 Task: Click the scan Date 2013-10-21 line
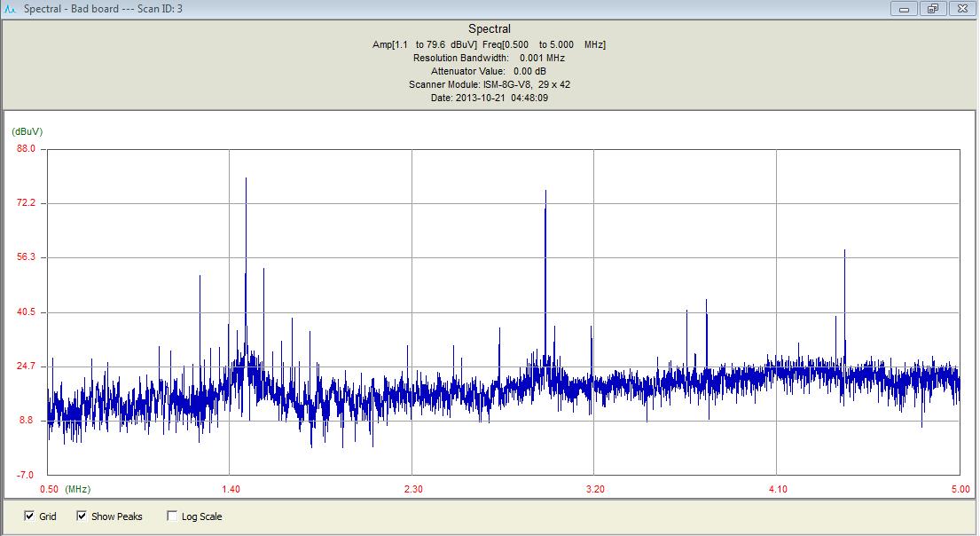489,98
